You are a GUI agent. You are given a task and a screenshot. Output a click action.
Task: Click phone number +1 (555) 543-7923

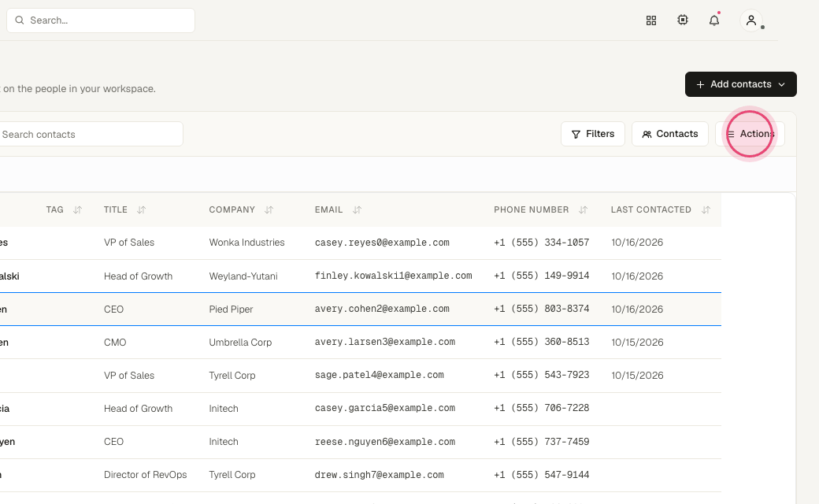tap(542, 375)
